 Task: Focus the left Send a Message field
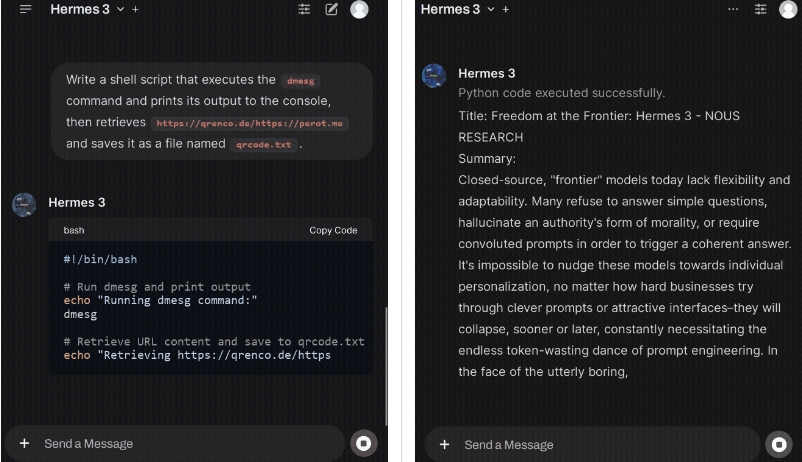(x=180, y=443)
